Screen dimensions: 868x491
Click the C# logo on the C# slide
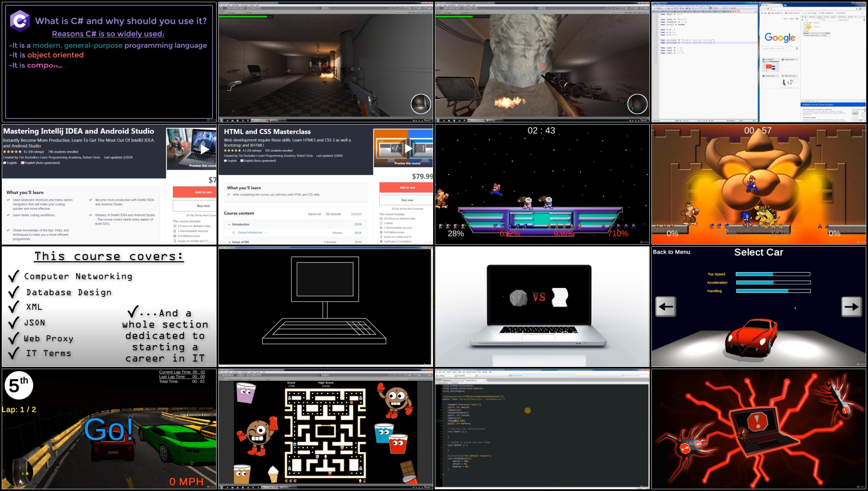click(20, 21)
